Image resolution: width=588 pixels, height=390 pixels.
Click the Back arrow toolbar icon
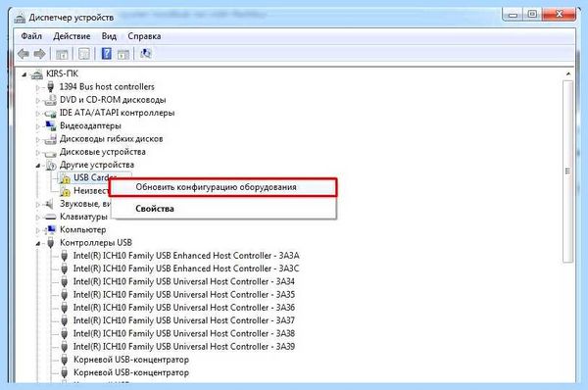[24, 54]
